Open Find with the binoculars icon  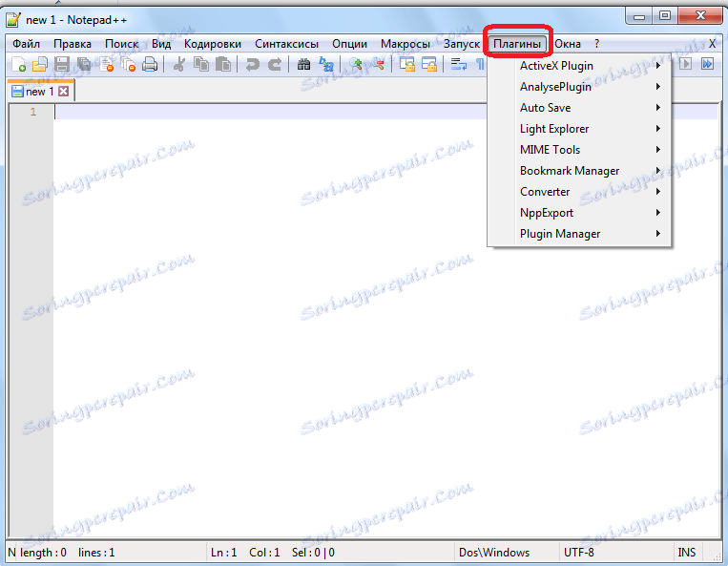point(304,64)
